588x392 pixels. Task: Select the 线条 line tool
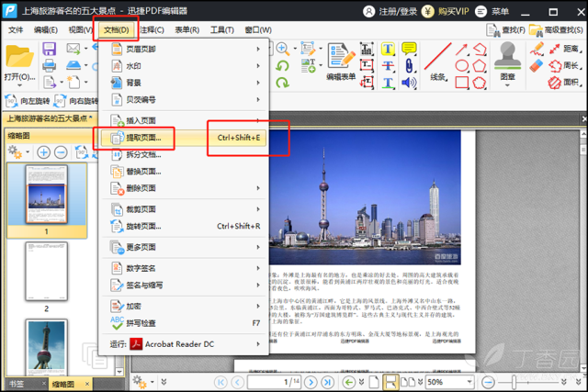pos(437,62)
